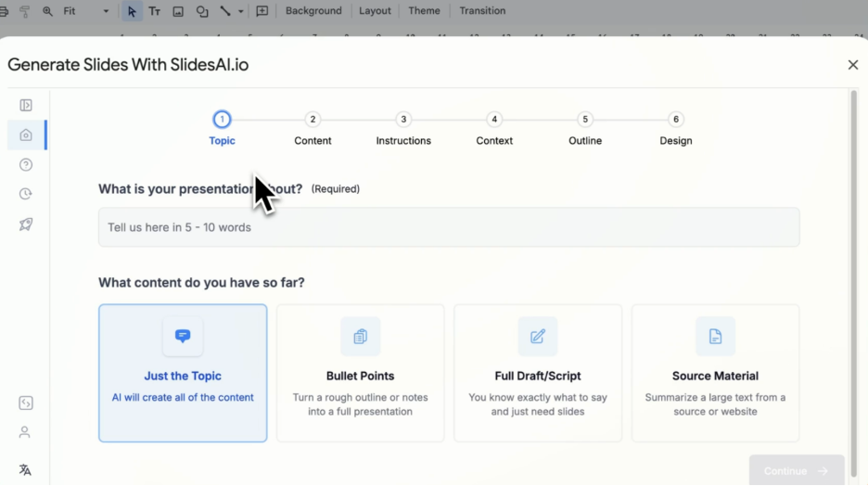Click the Shape tool icon
The height and width of the screenshot is (486, 868).
pos(202,11)
